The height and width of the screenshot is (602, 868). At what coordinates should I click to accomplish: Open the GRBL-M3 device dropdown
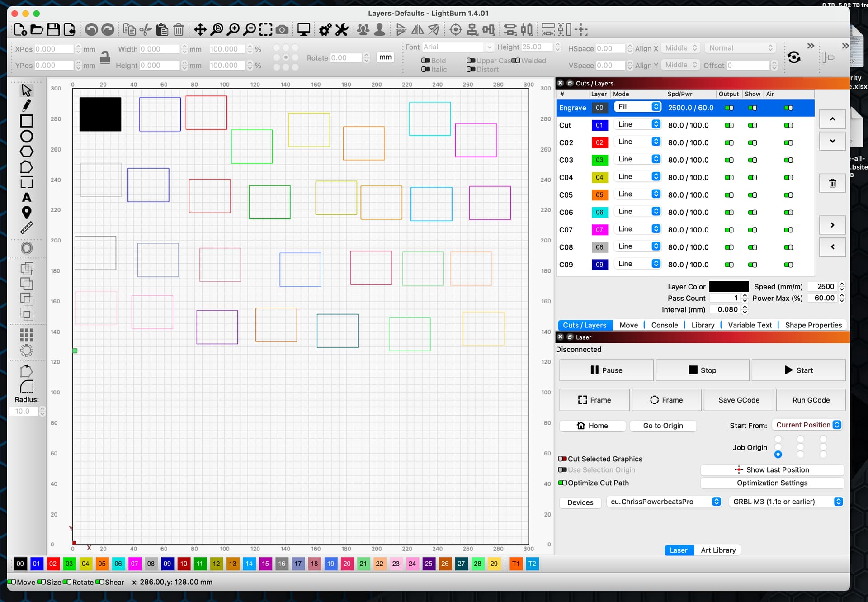coord(786,502)
